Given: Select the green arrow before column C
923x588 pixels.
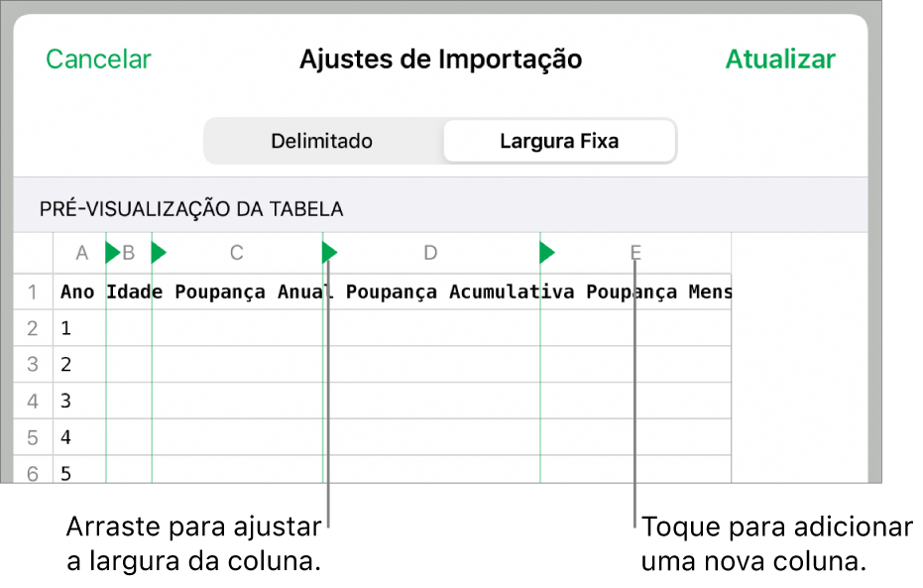Looking at the screenshot, I should [x=157, y=253].
